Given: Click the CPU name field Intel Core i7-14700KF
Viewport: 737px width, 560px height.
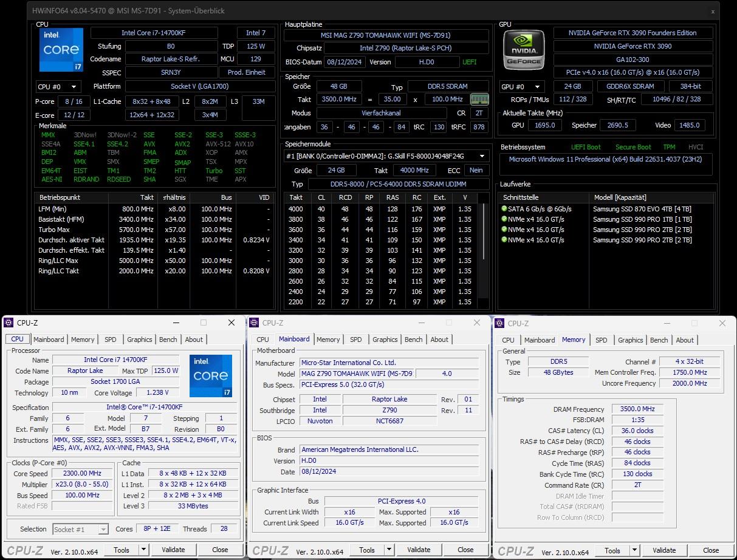Looking at the screenshot, I should (154, 33).
